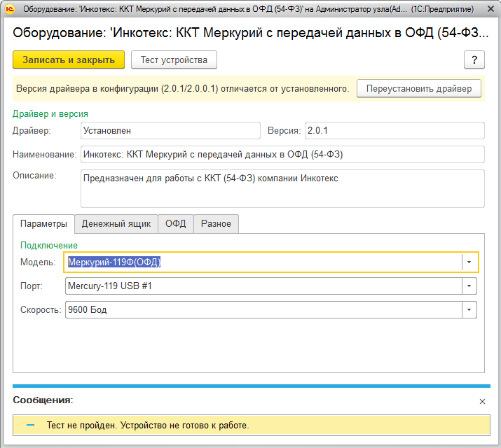Click inside the Описание text area
Image resolution: width=501 pixels, height=448 pixels.
pyautogui.click(x=282, y=189)
